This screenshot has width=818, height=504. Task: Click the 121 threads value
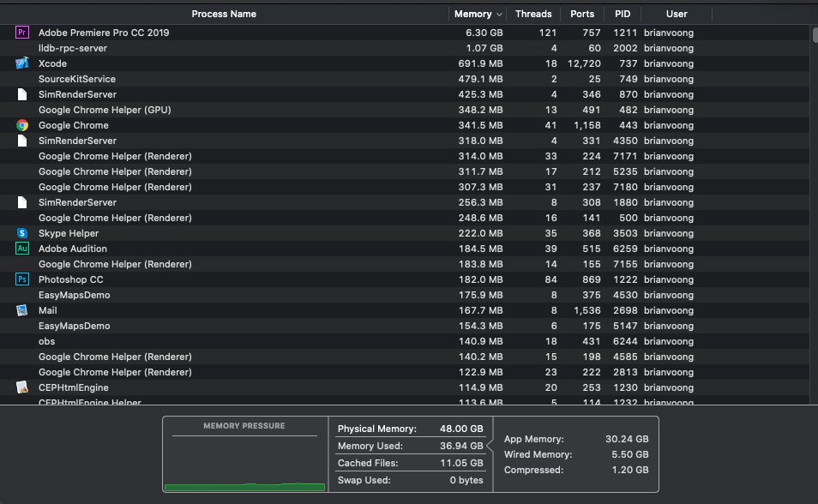click(548, 33)
